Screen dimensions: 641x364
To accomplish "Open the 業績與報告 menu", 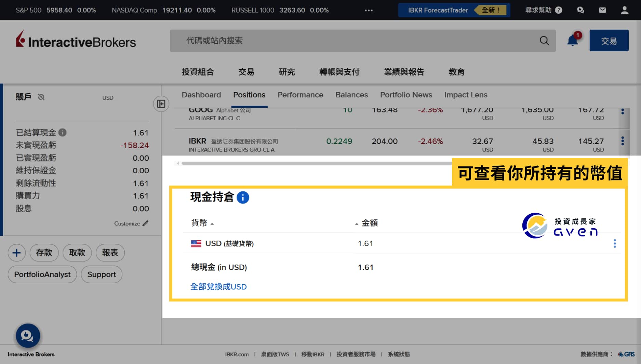I will [x=404, y=72].
